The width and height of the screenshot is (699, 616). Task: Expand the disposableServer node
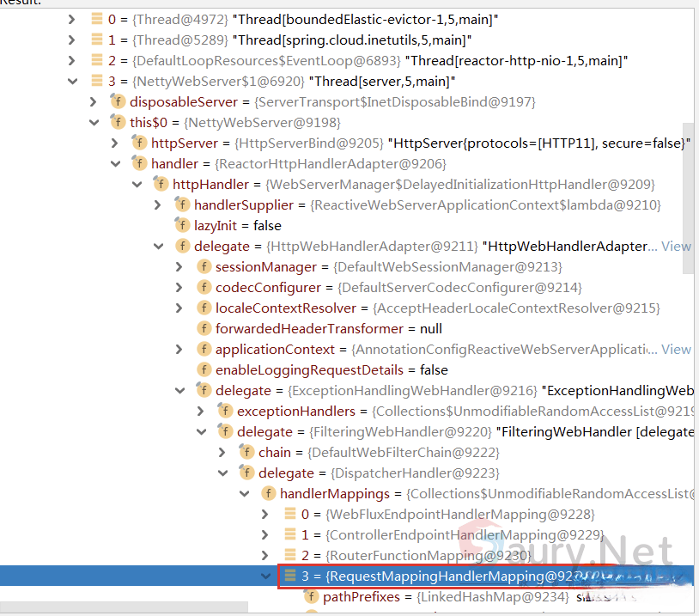pos(94,102)
